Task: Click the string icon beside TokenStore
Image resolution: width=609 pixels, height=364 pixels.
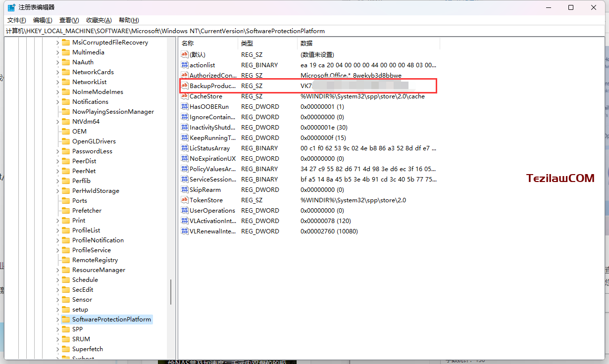Action: pyautogui.click(x=185, y=200)
